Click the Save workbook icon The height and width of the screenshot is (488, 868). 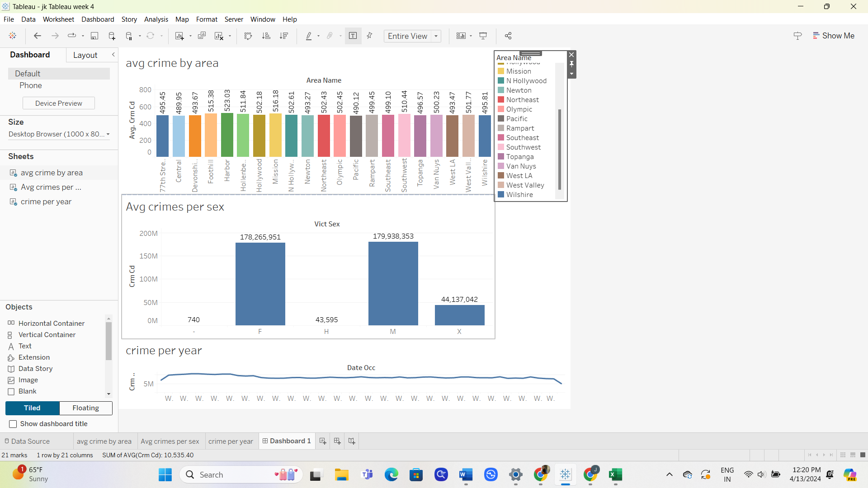(94, 36)
